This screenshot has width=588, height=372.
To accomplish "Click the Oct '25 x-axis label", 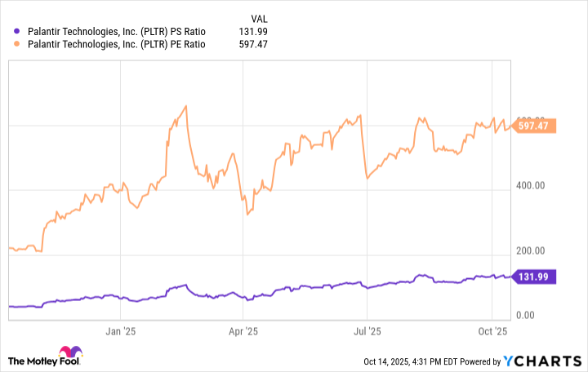I will tap(492, 332).
